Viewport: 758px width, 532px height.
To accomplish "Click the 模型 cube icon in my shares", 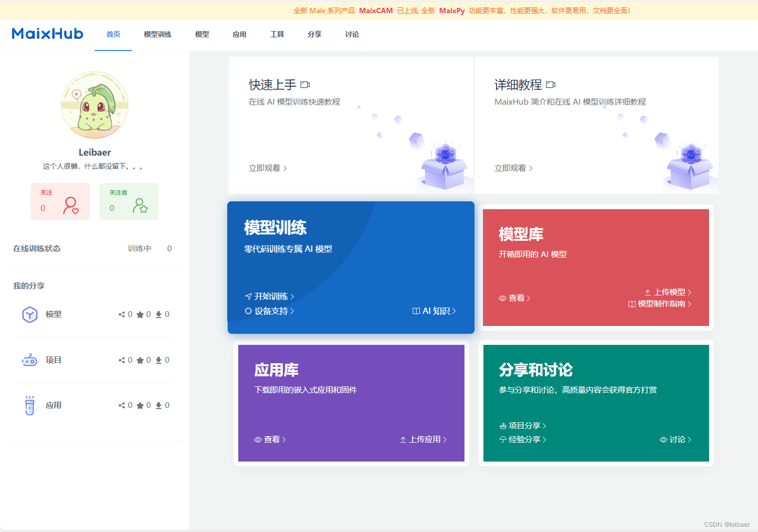I will [x=29, y=314].
